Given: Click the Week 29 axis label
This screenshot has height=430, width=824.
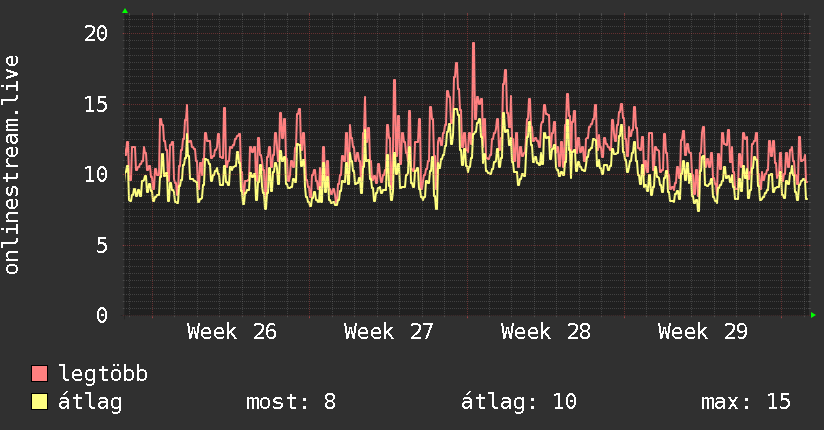Looking at the screenshot, I should coord(703,332).
